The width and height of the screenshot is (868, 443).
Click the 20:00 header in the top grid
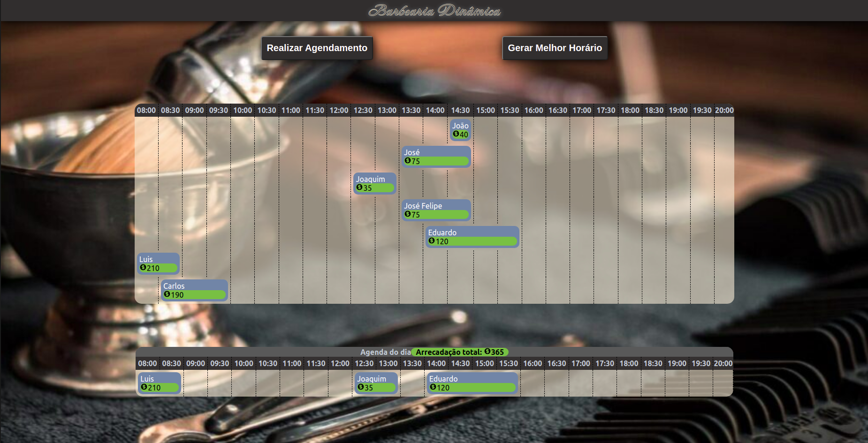pyautogui.click(x=724, y=110)
